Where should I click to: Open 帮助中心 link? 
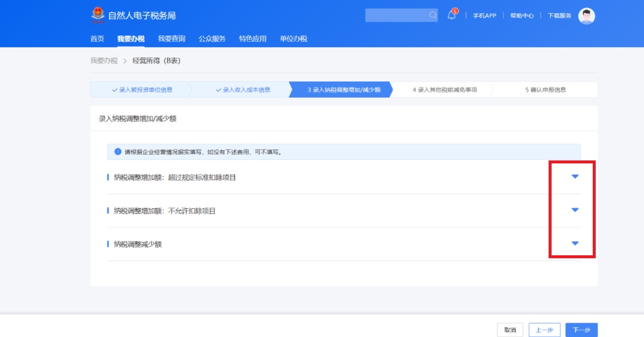click(x=522, y=16)
